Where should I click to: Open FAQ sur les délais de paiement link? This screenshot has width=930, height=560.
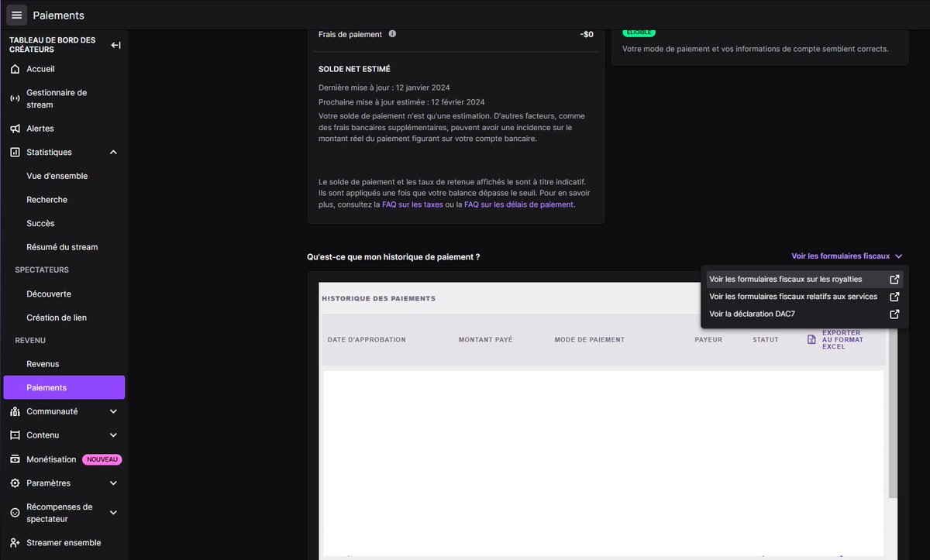(x=519, y=205)
